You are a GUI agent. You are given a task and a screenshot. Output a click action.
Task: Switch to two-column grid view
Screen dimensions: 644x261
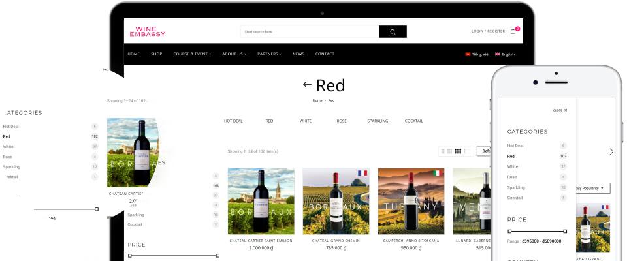(443, 151)
